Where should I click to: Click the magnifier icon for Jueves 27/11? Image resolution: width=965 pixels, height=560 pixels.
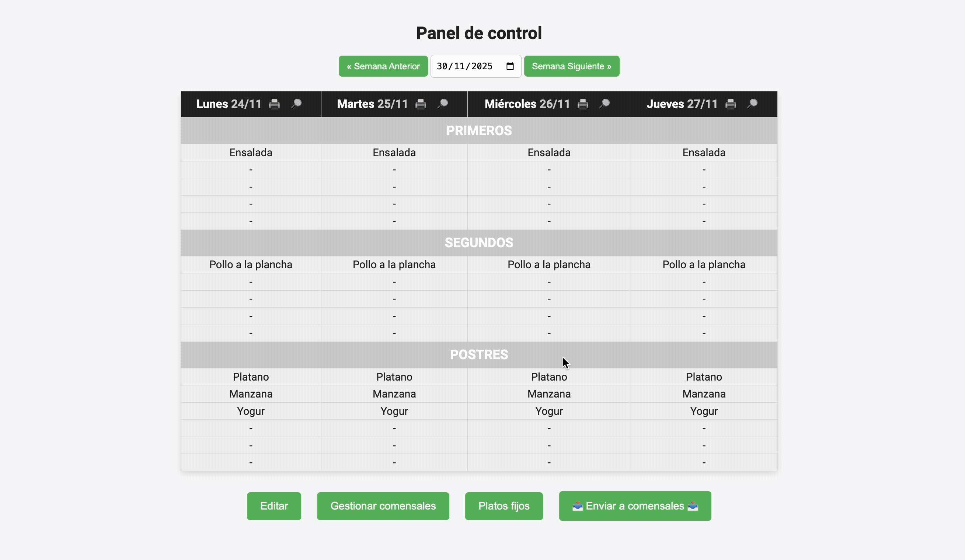(x=752, y=104)
